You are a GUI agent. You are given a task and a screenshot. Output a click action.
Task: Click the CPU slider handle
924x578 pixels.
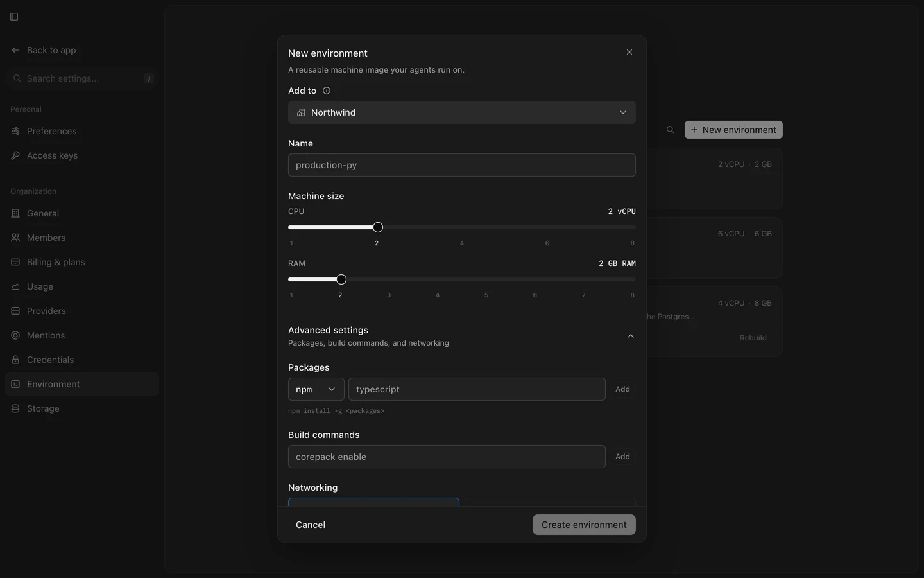378,227
